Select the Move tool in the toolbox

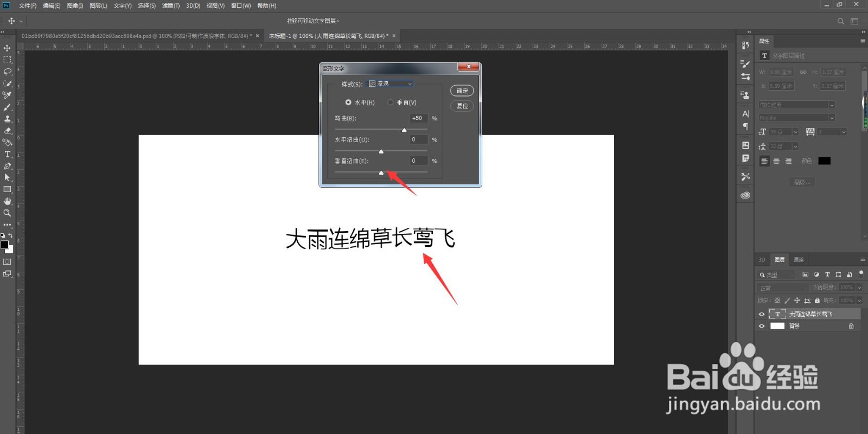click(x=7, y=48)
